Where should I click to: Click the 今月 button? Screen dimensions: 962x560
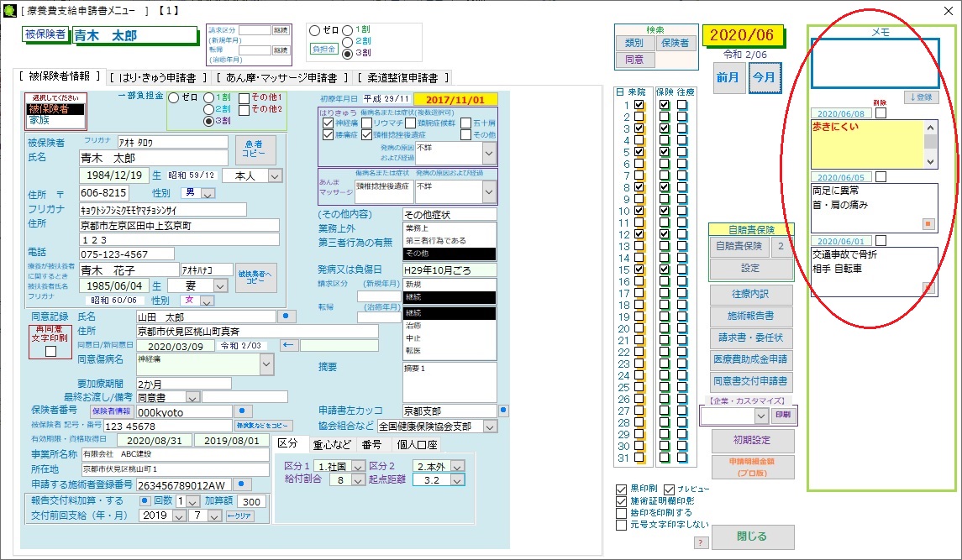click(x=765, y=78)
